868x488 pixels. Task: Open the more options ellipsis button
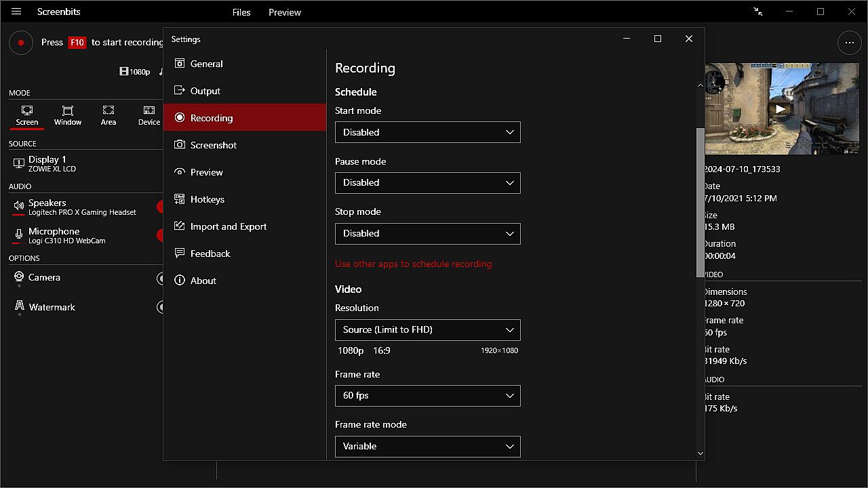tap(849, 43)
